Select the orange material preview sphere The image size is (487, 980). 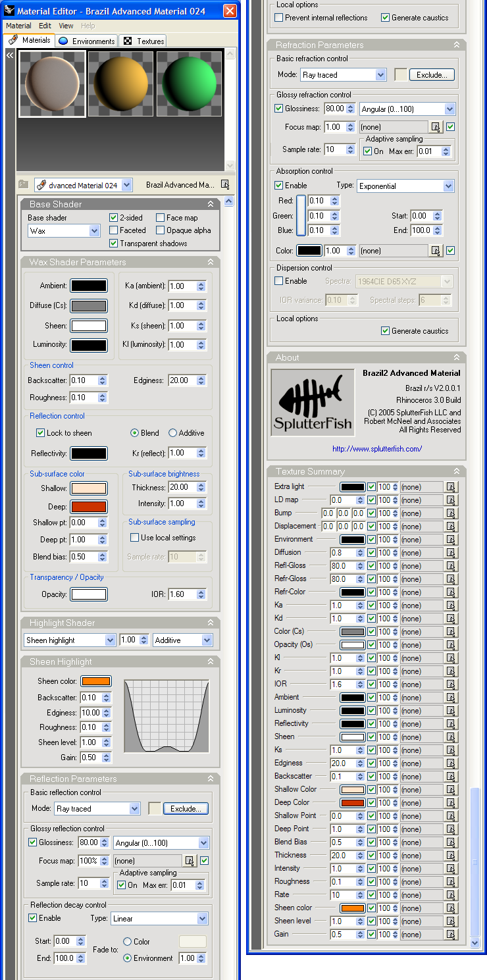pyautogui.click(x=120, y=84)
